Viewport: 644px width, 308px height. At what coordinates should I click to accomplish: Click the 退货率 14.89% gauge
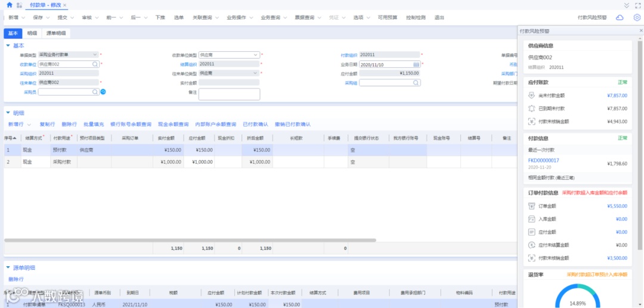[x=577, y=296]
